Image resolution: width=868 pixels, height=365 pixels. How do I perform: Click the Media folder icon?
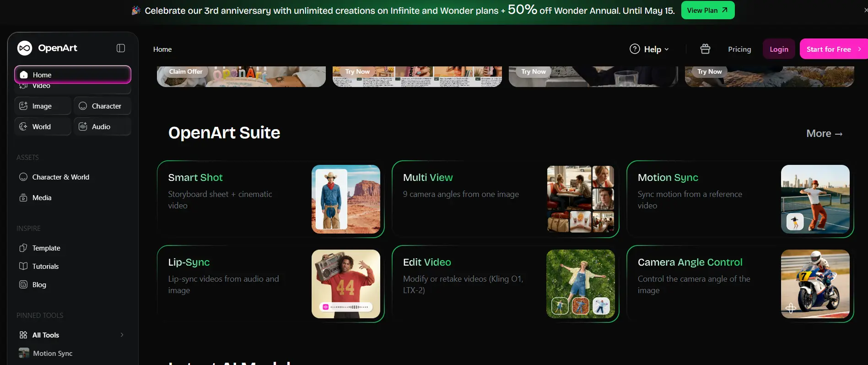pos(23,198)
